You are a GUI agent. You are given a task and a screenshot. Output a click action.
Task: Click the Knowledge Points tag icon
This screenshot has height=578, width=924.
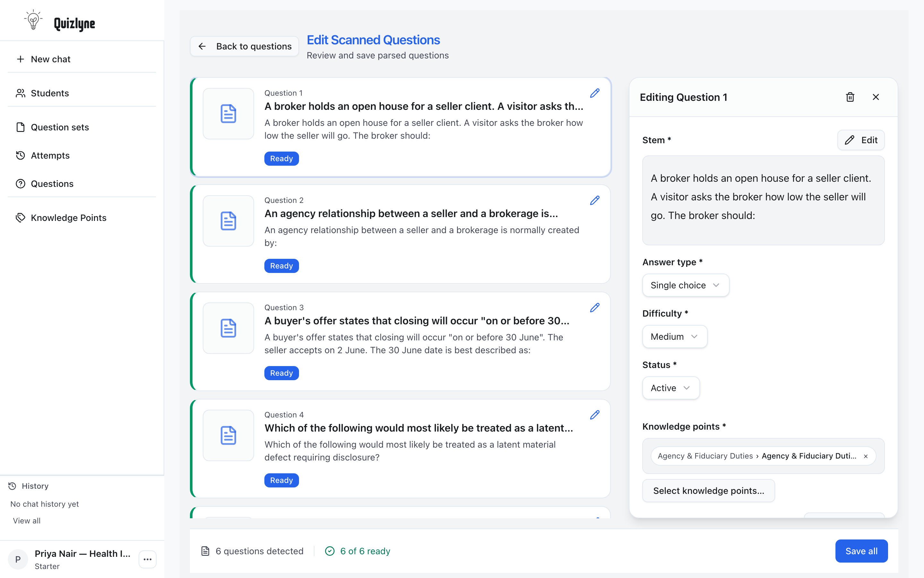point(21,218)
